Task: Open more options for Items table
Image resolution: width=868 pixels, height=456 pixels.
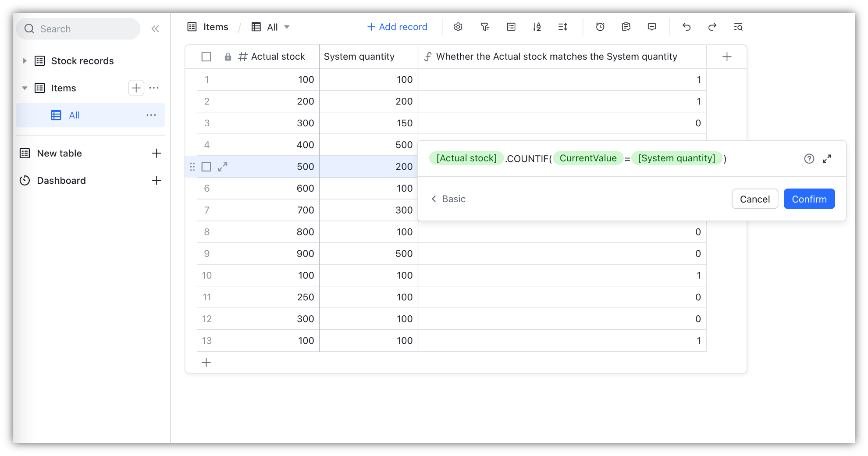Action: pyautogui.click(x=154, y=88)
